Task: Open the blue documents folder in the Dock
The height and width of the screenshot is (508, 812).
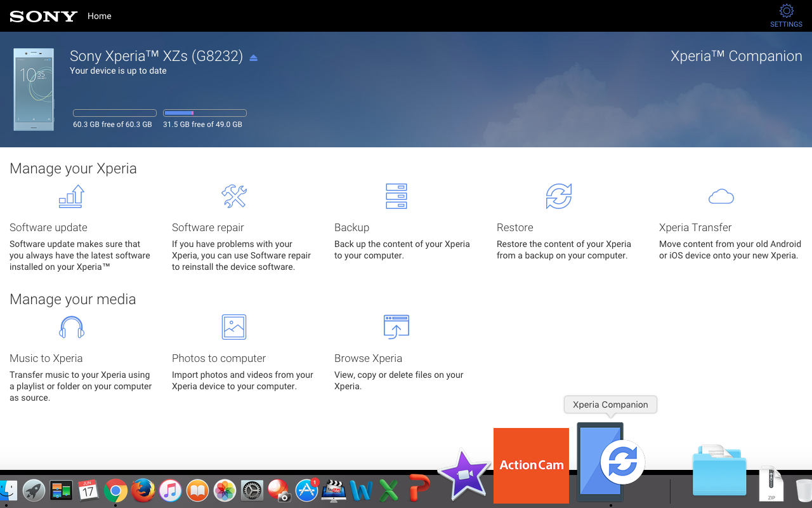Action: pos(719,470)
